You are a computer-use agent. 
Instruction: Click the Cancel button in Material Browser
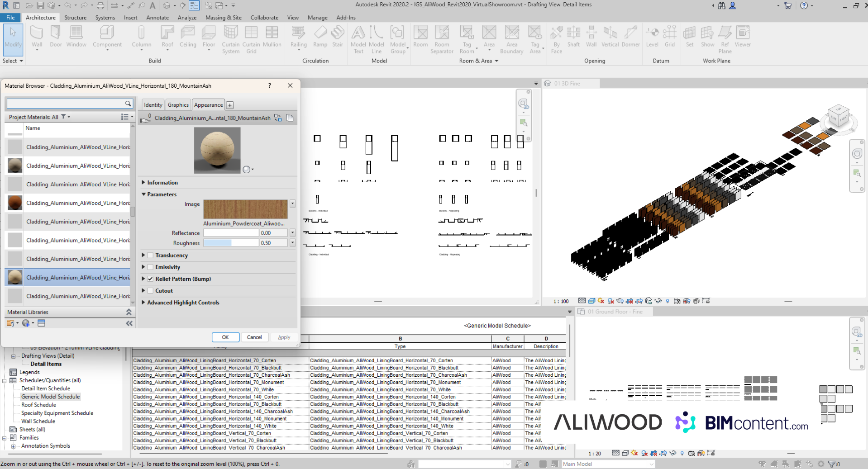(254, 337)
